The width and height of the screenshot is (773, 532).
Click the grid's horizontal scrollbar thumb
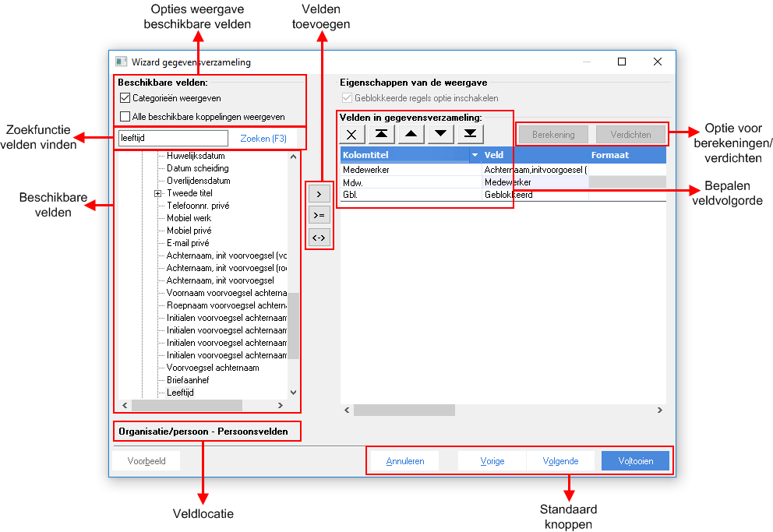coord(404,410)
